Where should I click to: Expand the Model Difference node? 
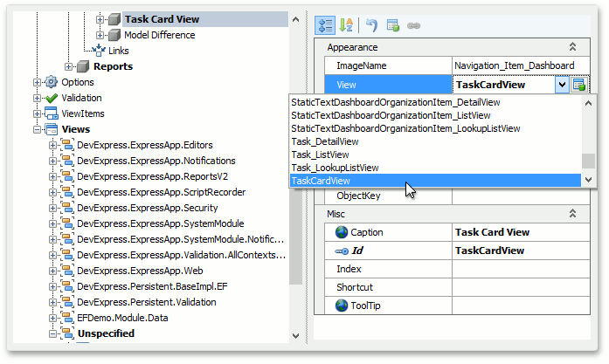tap(100, 35)
